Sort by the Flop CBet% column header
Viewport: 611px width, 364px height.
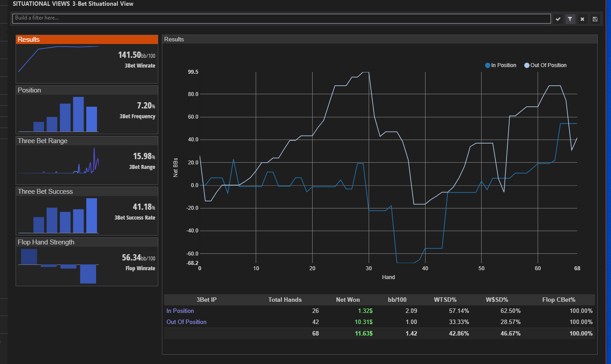point(561,300)
